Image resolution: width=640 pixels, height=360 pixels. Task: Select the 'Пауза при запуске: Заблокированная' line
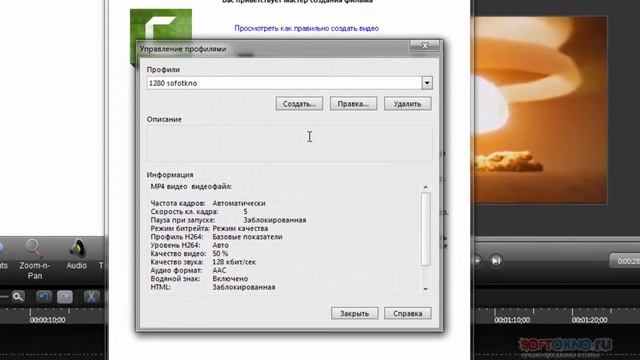coord(228,220)
